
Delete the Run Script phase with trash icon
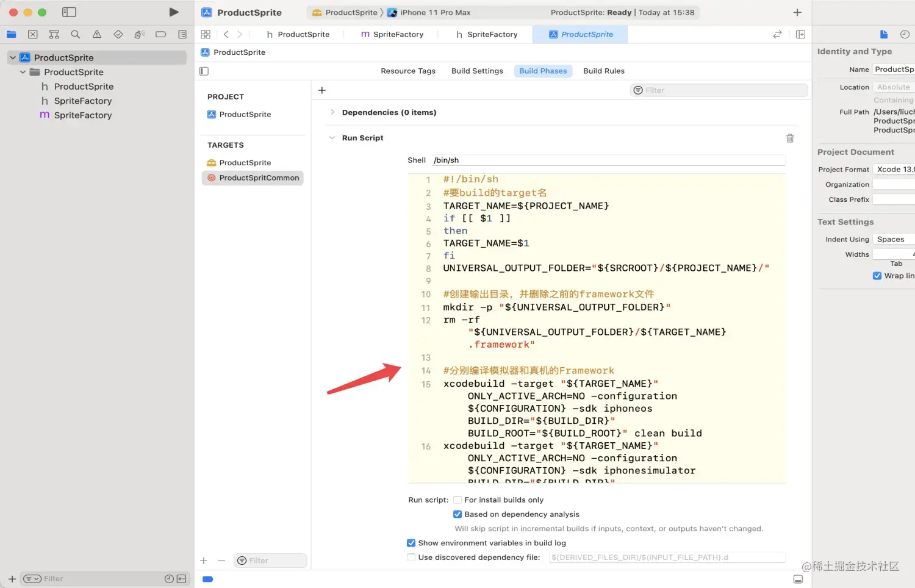(x=790, y=138)
